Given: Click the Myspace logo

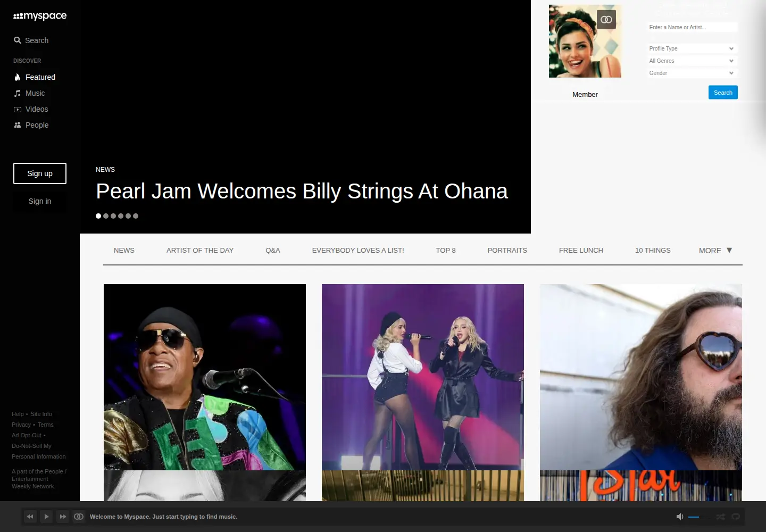Looking at the screenshot, I should click(40, 16).
